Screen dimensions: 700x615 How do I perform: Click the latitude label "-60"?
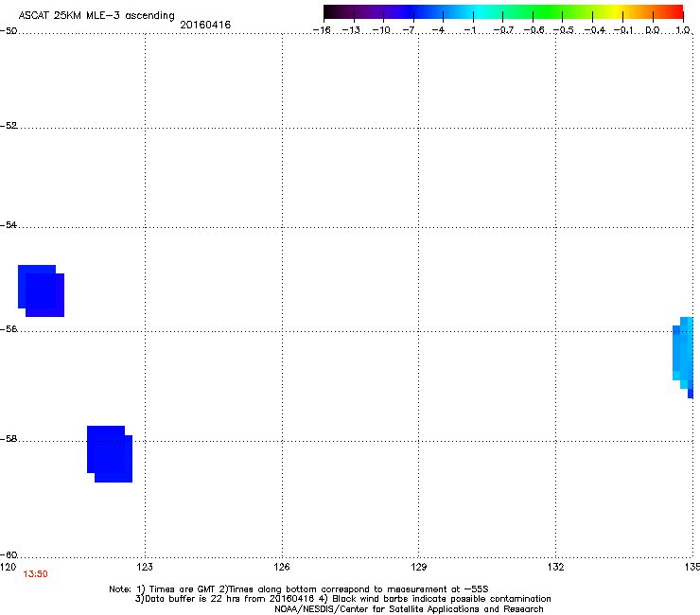point(9,554)
